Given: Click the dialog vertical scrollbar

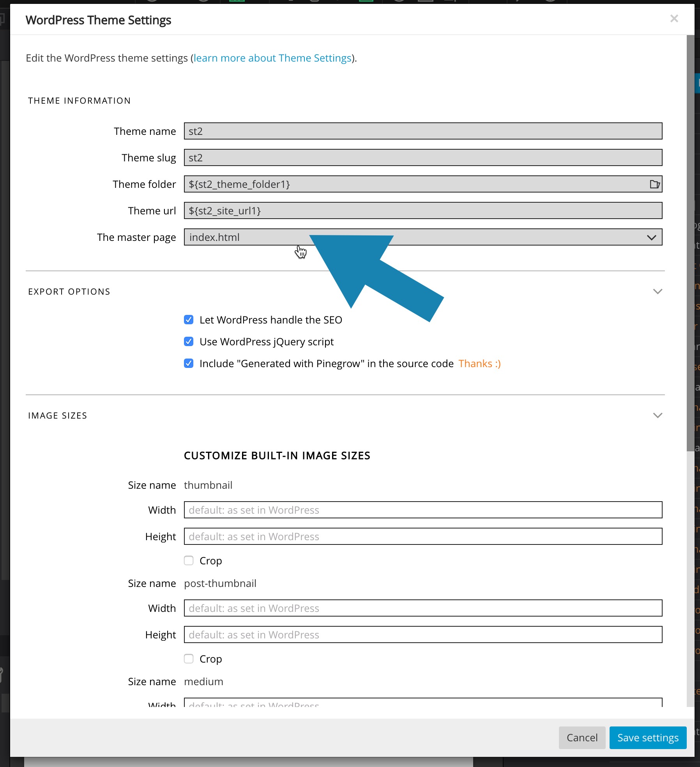Looking at the screenshot, I should click(690, 243).
